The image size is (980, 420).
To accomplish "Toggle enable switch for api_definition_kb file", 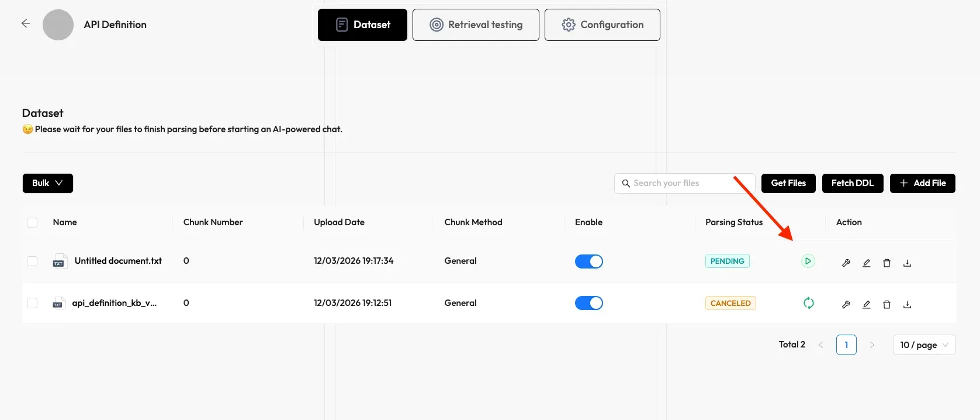I will click(x=588, y=303).
